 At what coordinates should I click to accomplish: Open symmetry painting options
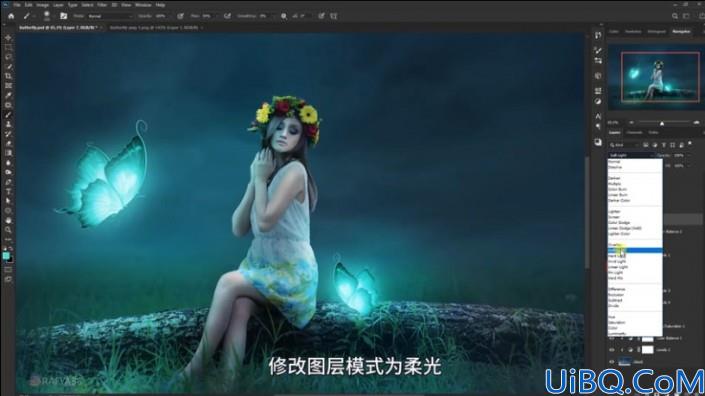coord(334,16)
